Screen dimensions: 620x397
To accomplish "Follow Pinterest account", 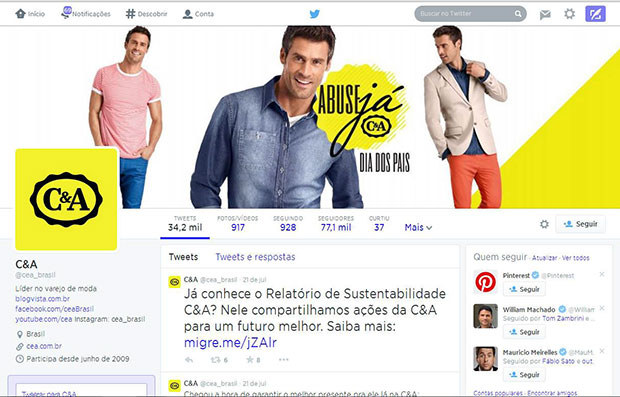I will 524,289.
